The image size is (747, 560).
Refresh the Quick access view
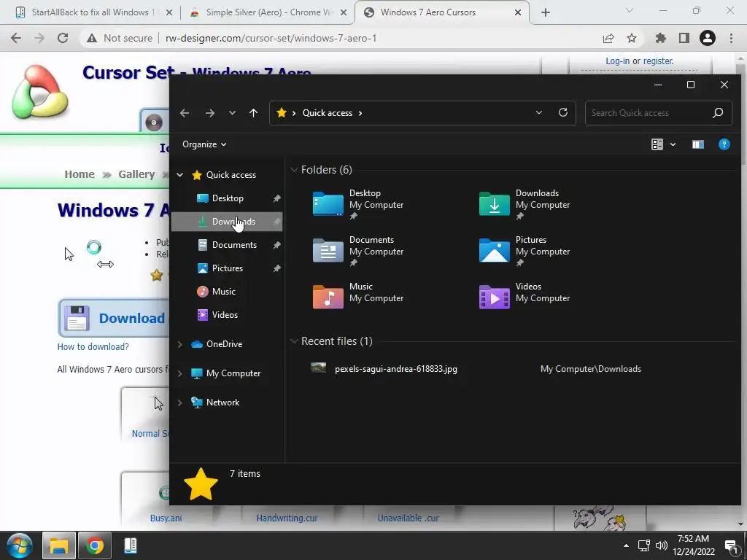[x=563, y=112]
